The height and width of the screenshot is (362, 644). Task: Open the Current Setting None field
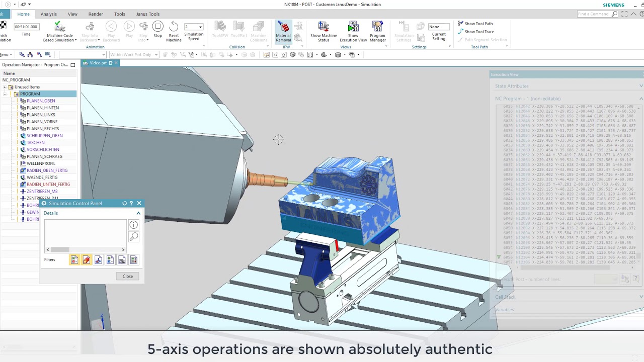tap(440, 27)
